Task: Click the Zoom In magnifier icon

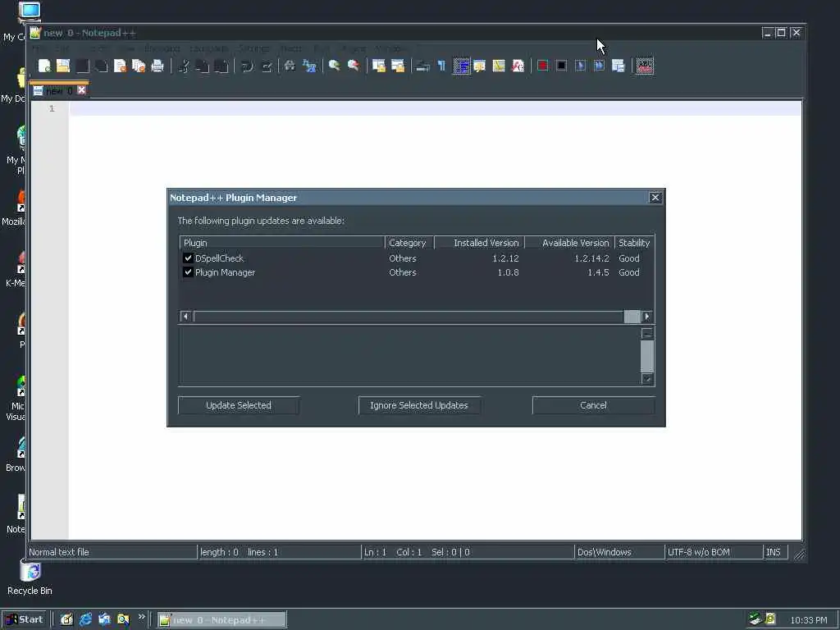Action: [335, 66]
